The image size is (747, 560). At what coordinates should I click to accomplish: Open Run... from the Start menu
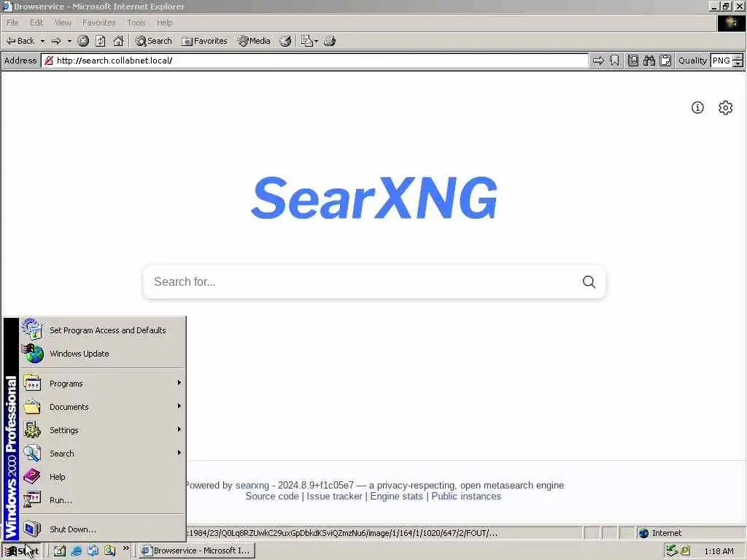102,500
